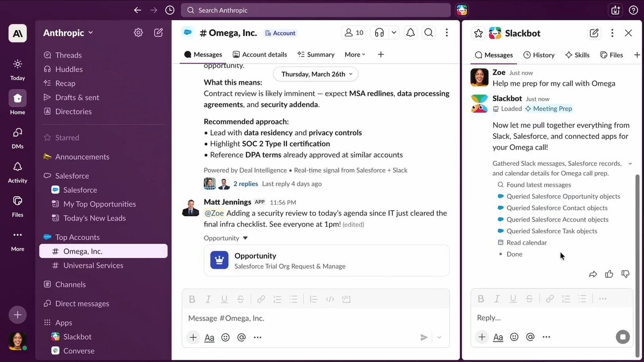This screenshot has width=644, height=362.
Task: Compose new message from sidebar header
Action: (158, 33)
